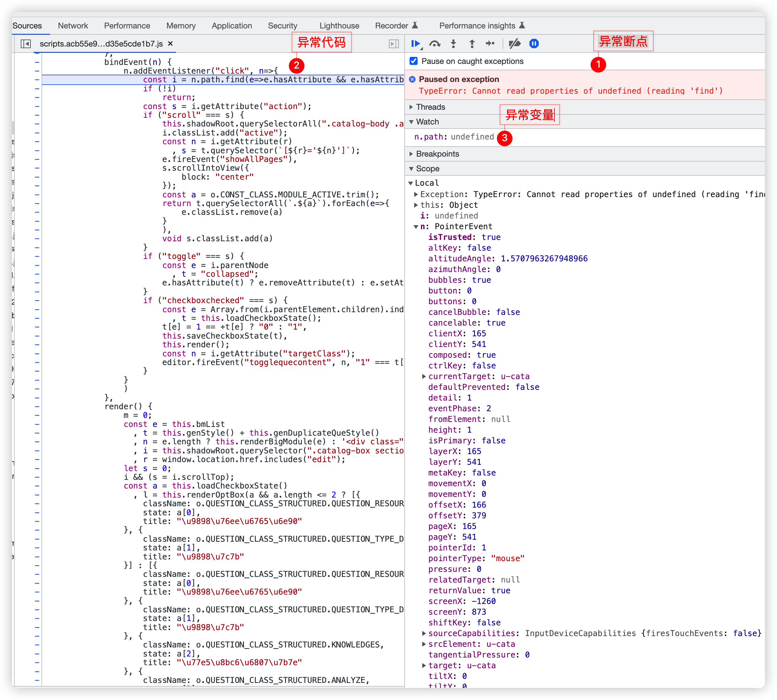Select the clientX: 165 property

pos(457,334)
